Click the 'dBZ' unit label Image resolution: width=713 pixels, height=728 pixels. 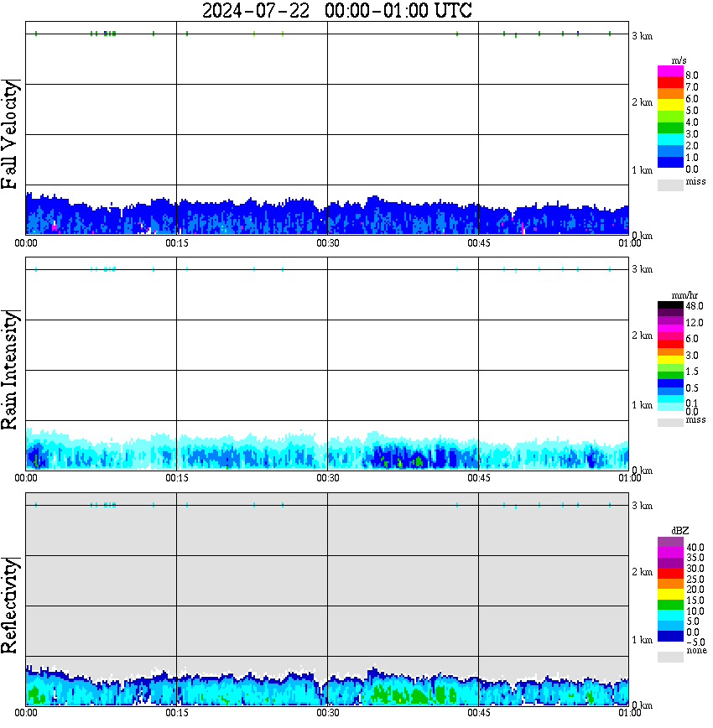(x=680, y=531)
